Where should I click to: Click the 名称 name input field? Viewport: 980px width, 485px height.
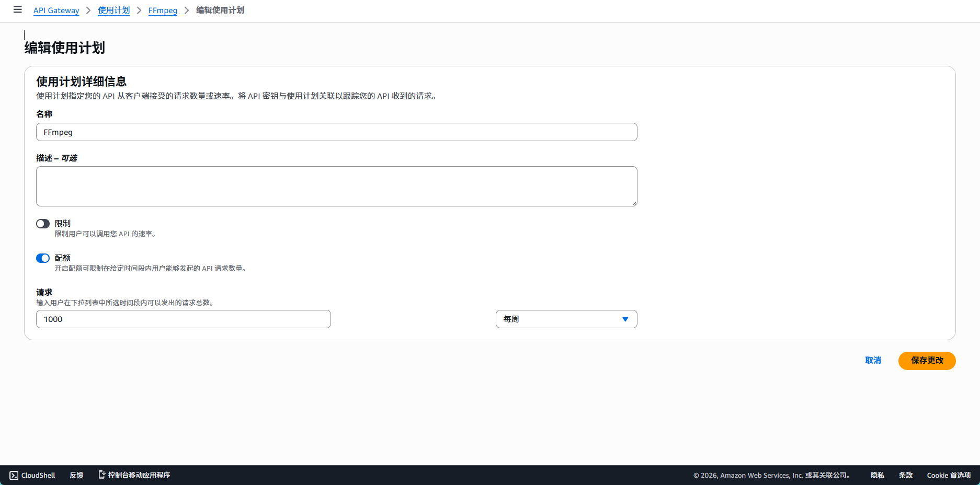click(336, 132)
